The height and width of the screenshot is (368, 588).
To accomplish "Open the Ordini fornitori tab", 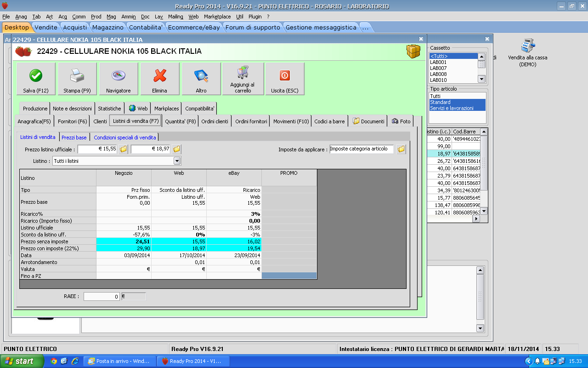I will click(x=251, y=121).
